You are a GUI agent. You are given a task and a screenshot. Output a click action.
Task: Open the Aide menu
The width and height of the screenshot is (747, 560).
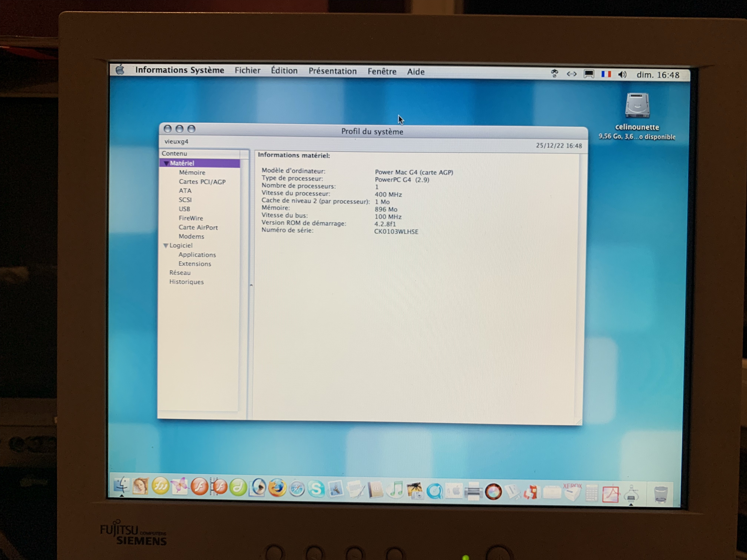[416, 71]
